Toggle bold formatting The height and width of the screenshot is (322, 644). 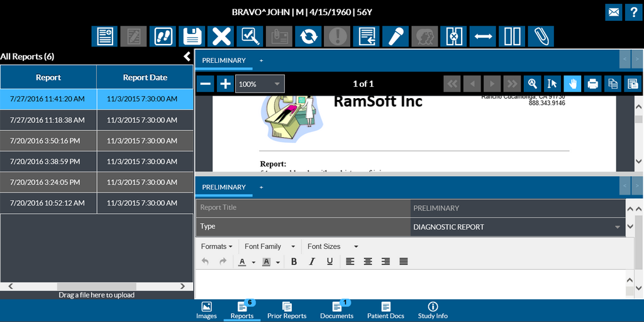pos(294,262)
